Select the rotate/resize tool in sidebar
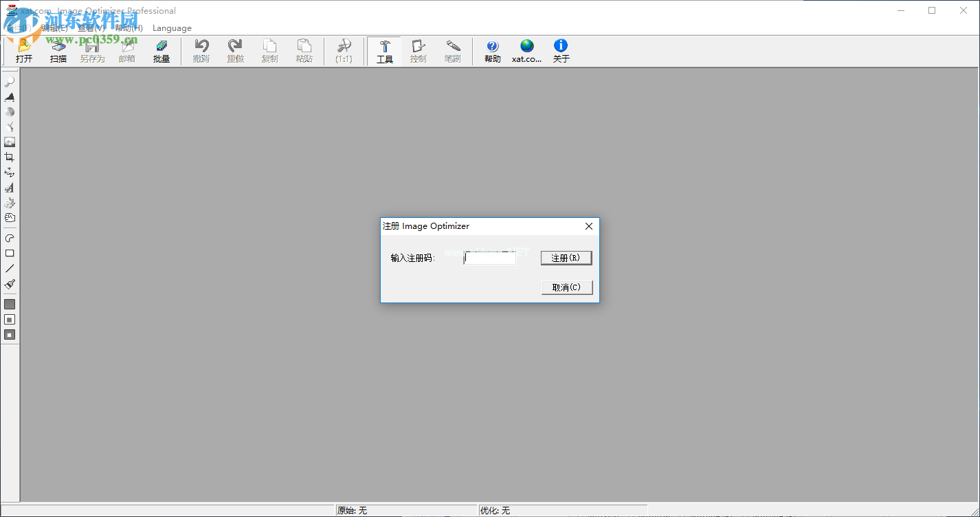 pos(10,173)
